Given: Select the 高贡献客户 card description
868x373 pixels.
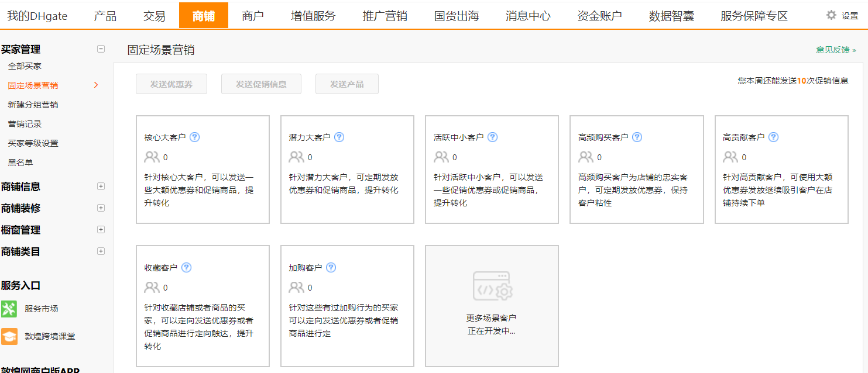Looking at the screenshot, I should pyautogui.click(x=778, y=190).
